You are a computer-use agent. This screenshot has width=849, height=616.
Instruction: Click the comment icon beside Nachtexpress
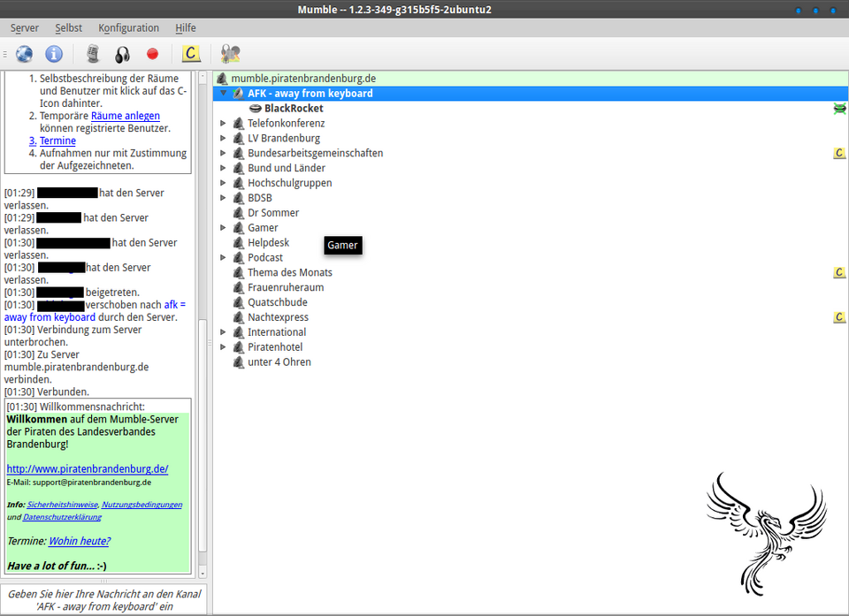(839, 316)
